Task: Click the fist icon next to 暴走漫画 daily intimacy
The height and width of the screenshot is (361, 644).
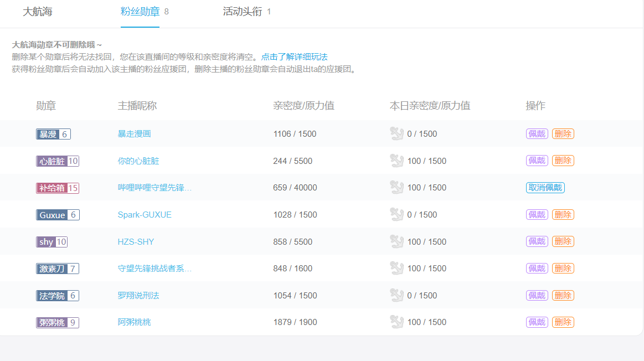Action: click(397, 133)
